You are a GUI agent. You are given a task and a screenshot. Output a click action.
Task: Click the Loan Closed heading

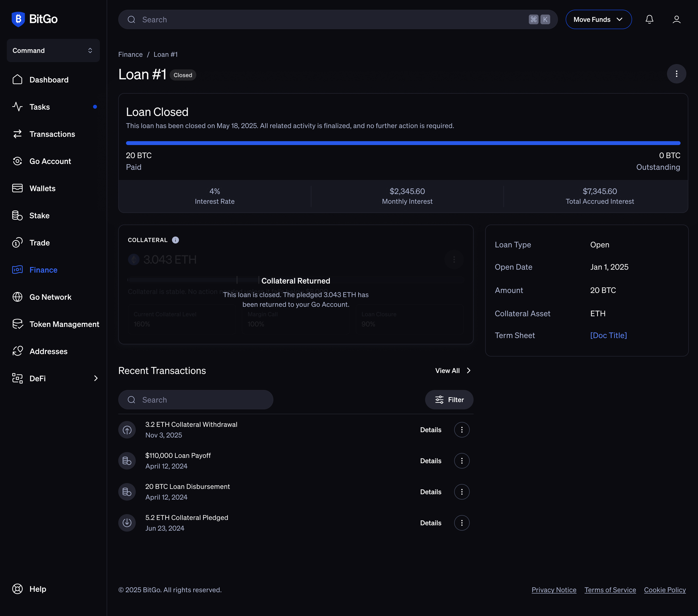(x=157, y=112)
